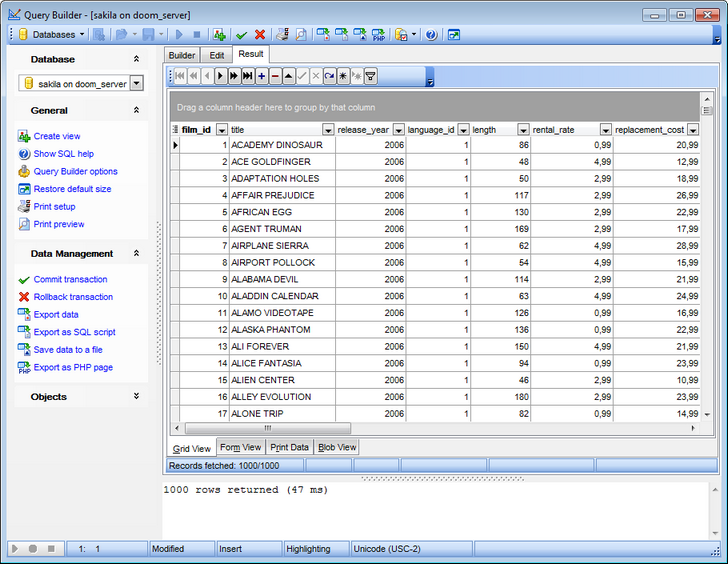Expand the Objects panel section
The image size is (728, 564).
pos(136,397)
